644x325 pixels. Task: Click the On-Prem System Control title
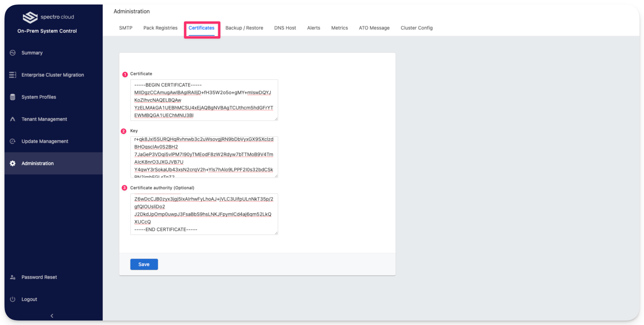47,31
